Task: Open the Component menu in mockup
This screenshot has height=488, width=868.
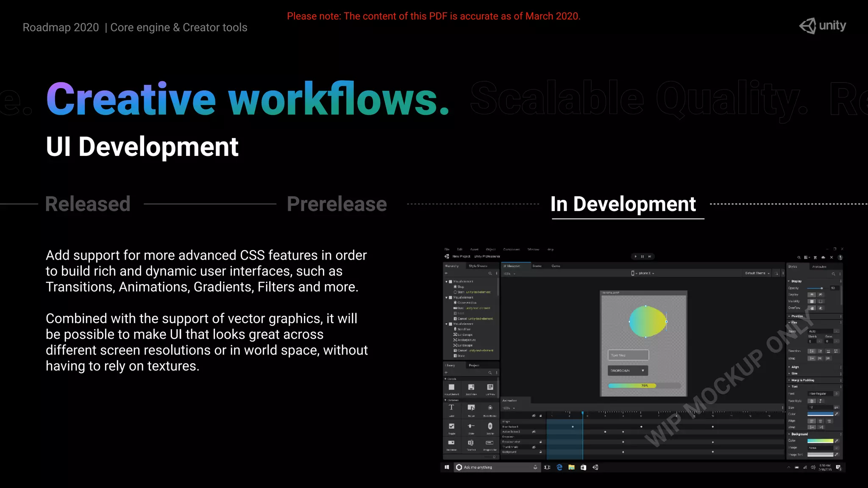Action: 512,250
